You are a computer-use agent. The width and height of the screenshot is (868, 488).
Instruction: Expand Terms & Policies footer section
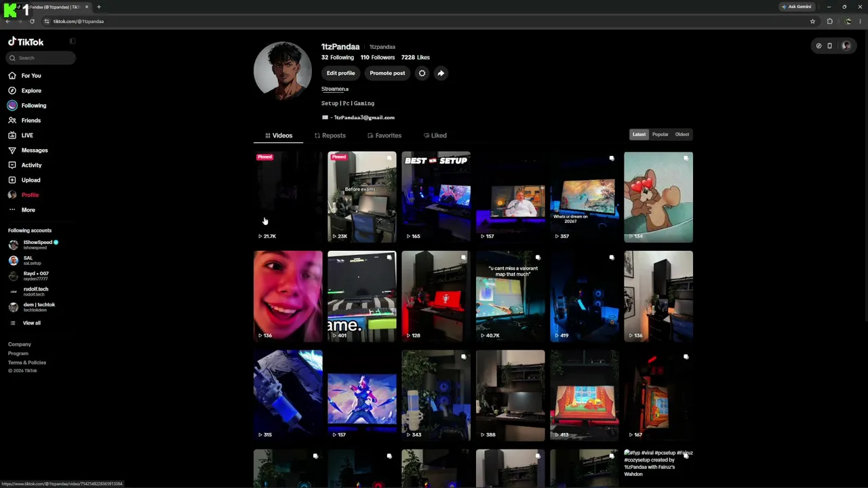pyautogui.click(x=27, y=363)
